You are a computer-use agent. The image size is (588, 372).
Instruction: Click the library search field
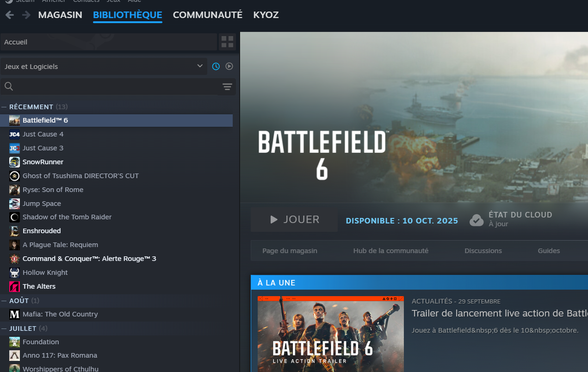116,87
